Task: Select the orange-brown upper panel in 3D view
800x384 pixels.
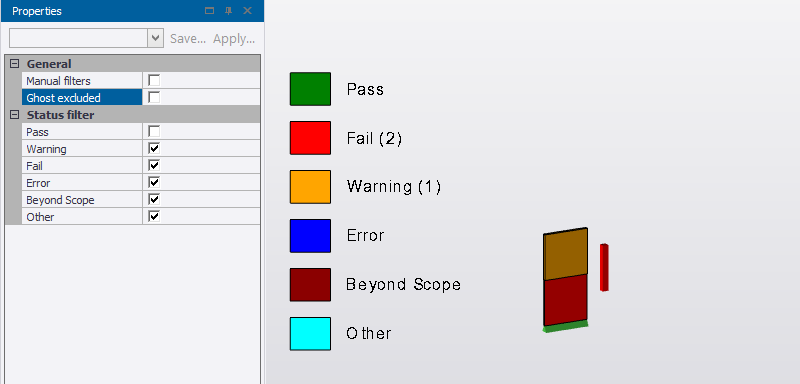Action: 565,254
